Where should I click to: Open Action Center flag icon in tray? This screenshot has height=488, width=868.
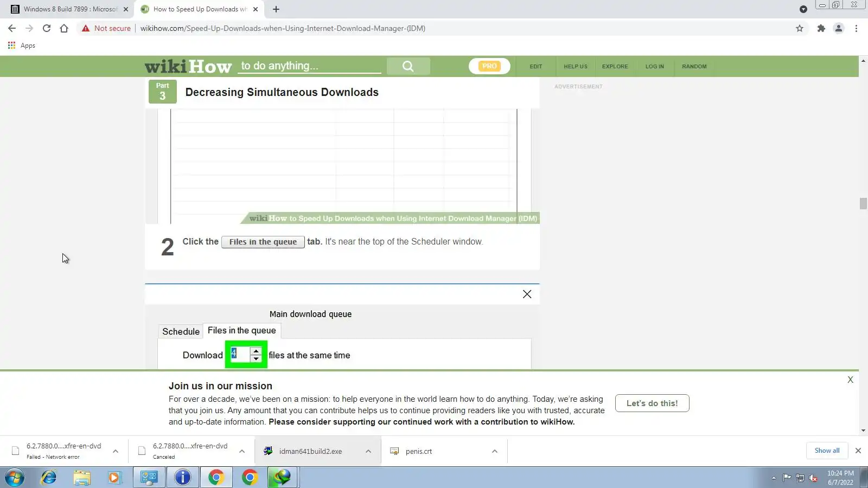click(787, 478)
